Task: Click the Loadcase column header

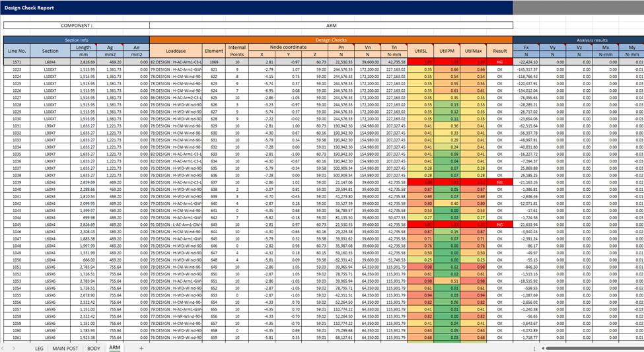Action: click(x=176, y=50)
